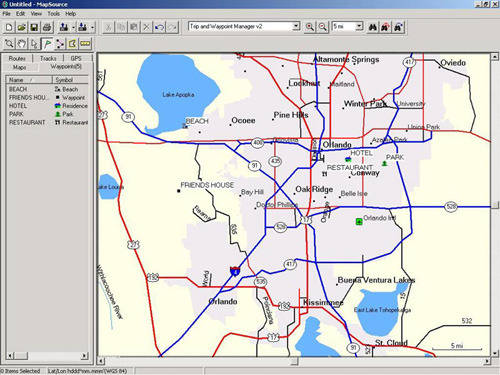Print the map using the printer icon
Viewport: 500px width, 375px height.
tap(47, 27)
